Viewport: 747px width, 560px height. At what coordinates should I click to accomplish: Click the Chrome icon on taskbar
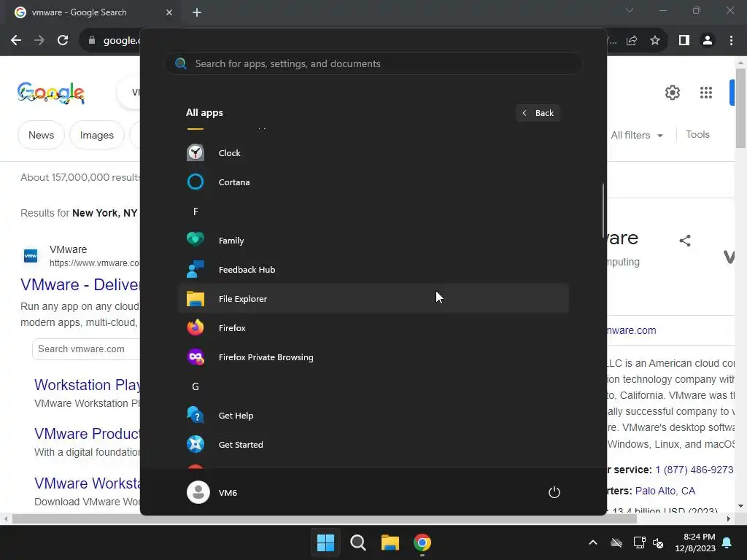coord(422,542)
